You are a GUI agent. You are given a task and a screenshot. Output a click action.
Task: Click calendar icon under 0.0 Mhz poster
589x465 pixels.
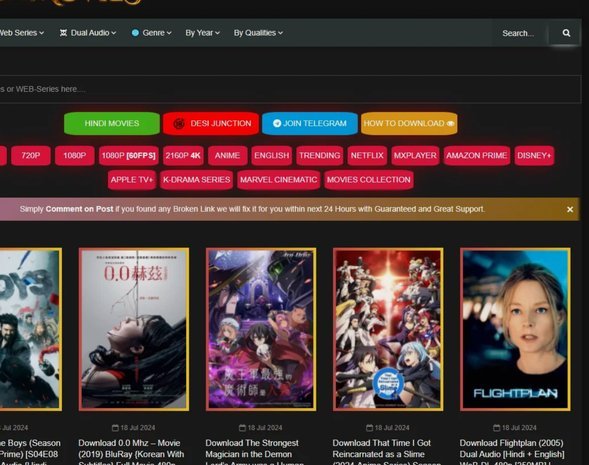(115, 427)
